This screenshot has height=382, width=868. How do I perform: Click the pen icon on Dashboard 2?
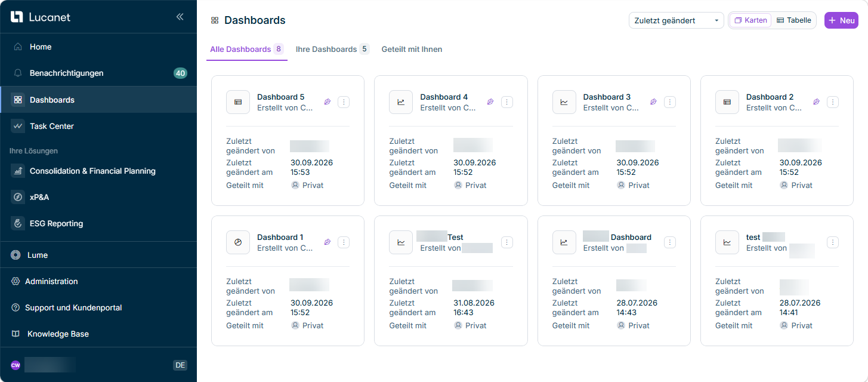[x=816, y=102]
